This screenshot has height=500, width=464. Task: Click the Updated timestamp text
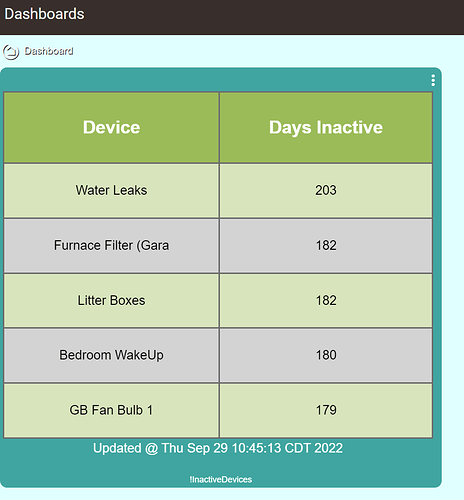218,448
